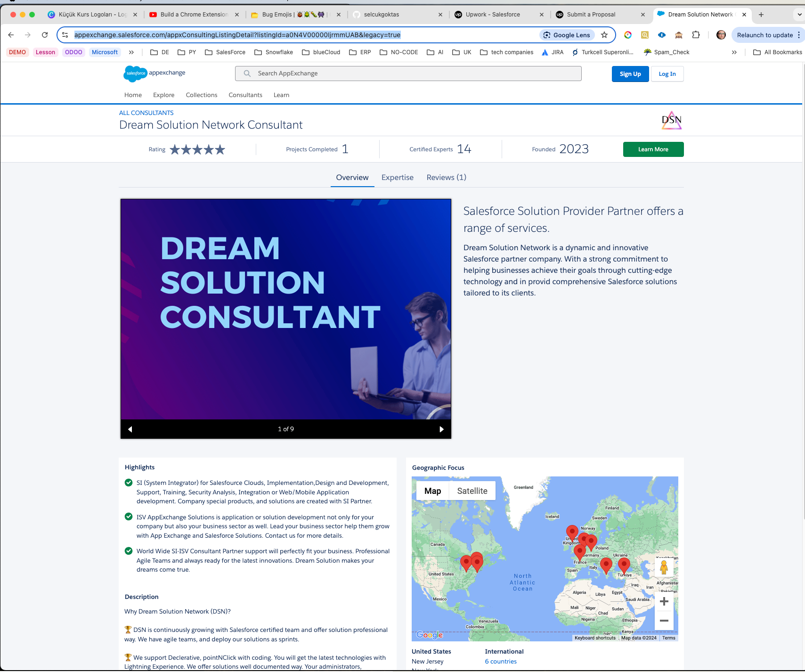Click the ODOO bookmark chip
Image resolution: width=805 pixels, height=672 pixels.
(x=73, y=52)
